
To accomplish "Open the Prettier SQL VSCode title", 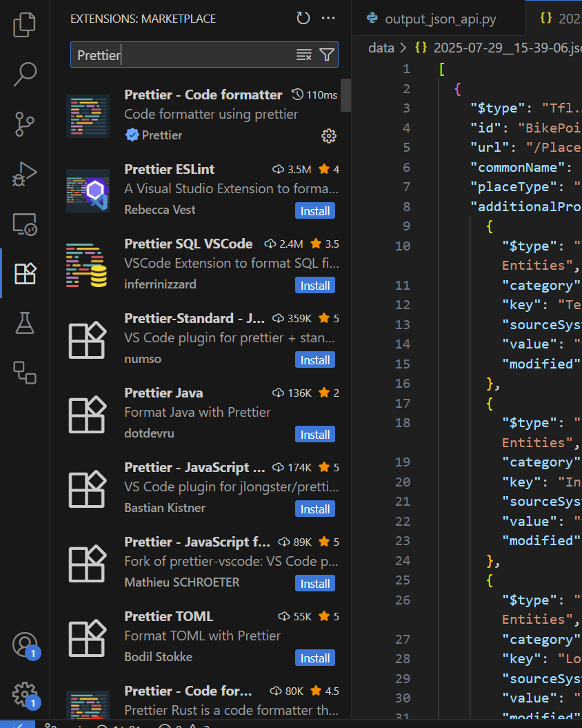I will coord(188,244).
